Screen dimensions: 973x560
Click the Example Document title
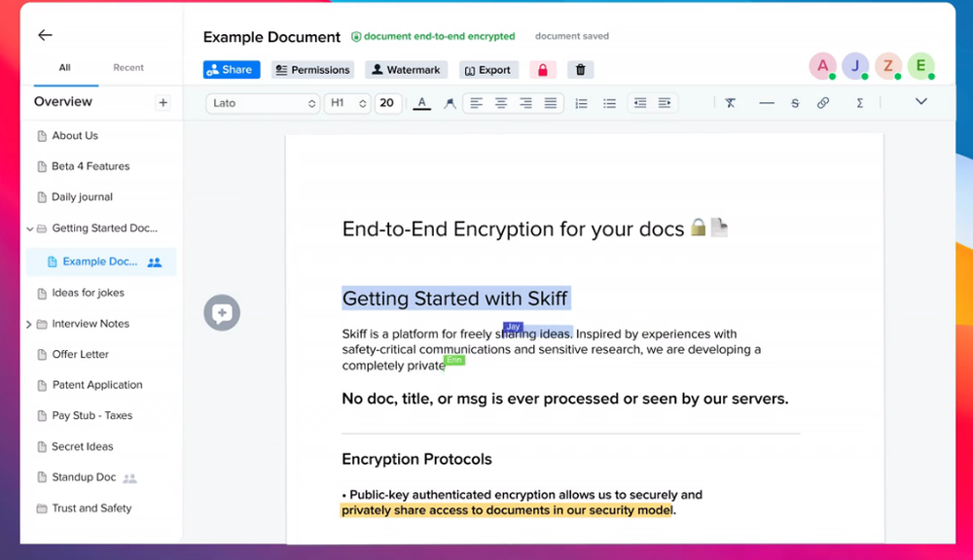271,37
